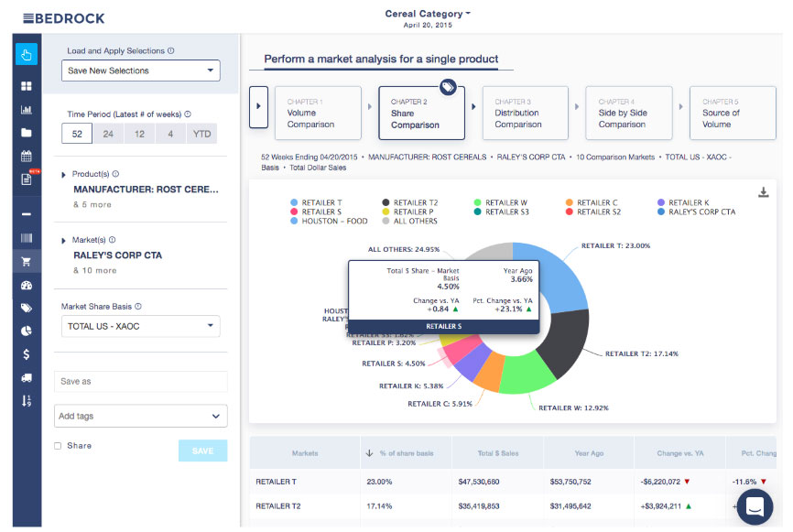The image size is (793, 532).
Task: Select 24 weeks time period
Action: [x=108, y=134]
